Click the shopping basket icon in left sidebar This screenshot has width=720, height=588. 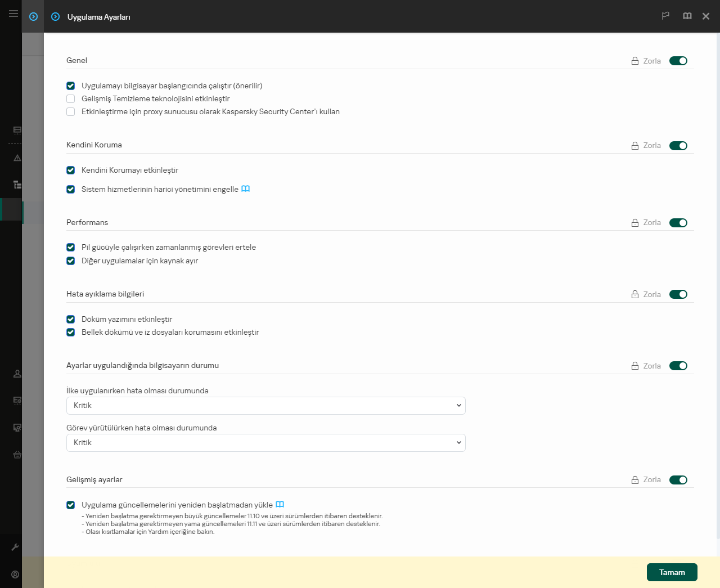[x=17, y=455]
